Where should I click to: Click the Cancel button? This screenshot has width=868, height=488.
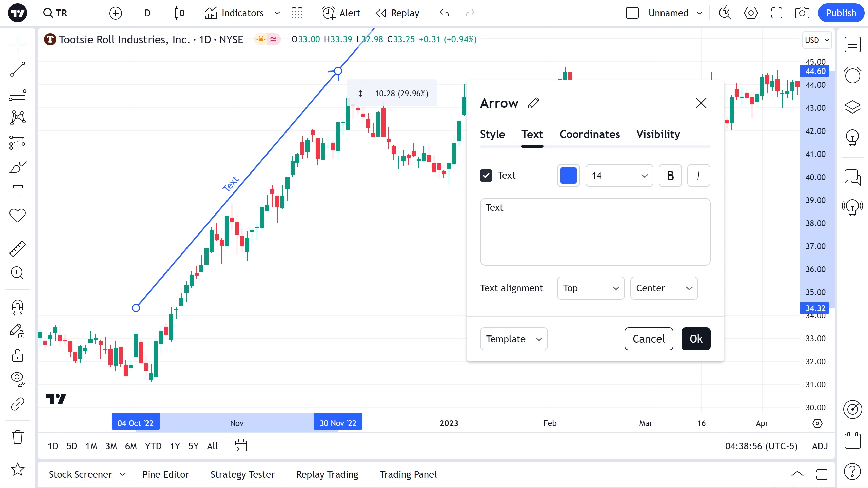point(649,339)
